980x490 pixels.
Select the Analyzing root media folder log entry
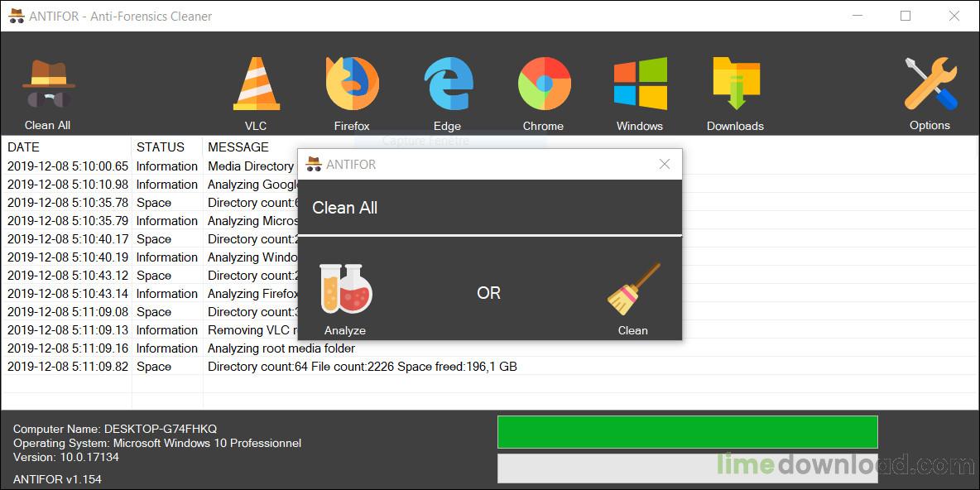(x=281, y=348)
